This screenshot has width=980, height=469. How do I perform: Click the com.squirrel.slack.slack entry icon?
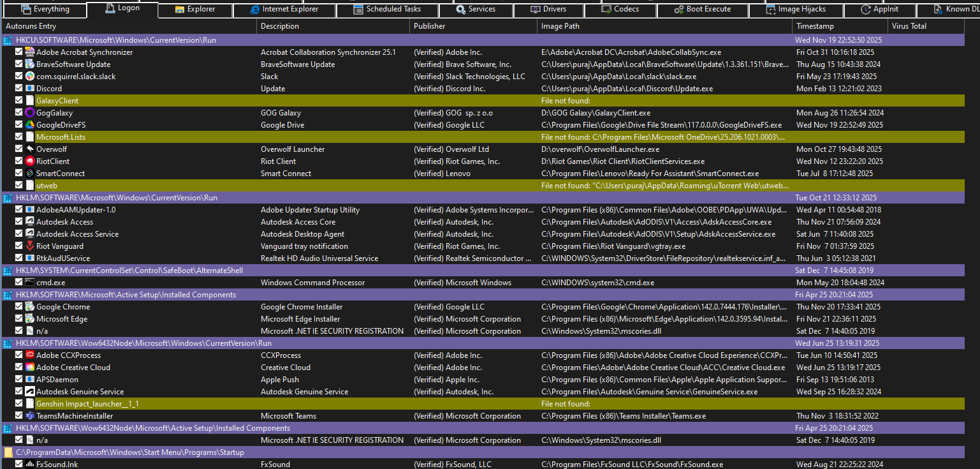point(29,77)
